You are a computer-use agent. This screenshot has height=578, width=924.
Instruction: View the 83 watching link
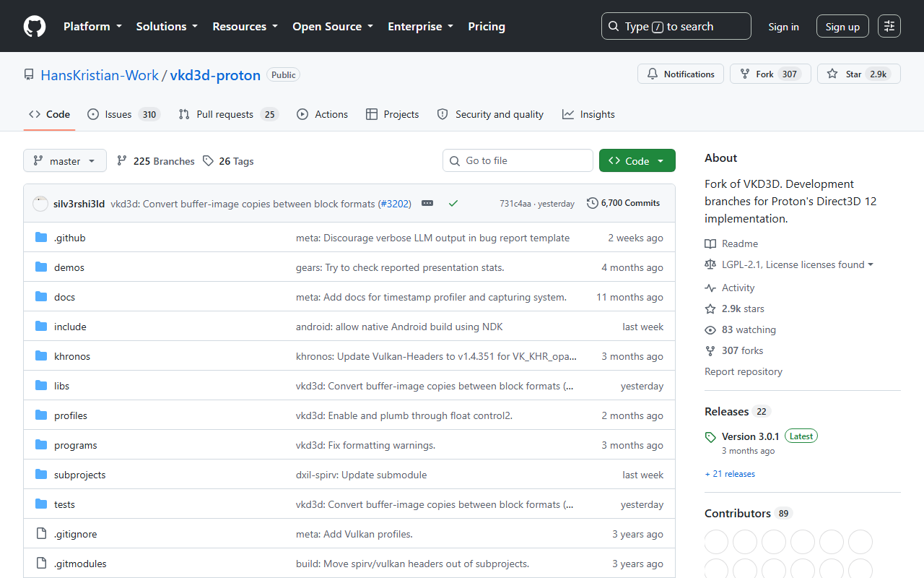pyautogui.click(x=741, y=329)
